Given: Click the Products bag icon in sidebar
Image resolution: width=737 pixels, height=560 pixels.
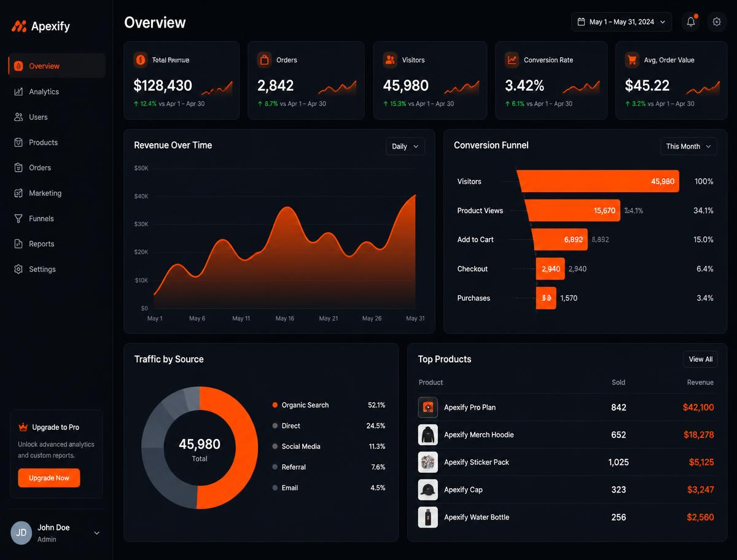Looking at the screenshot, I should [18, 142].
